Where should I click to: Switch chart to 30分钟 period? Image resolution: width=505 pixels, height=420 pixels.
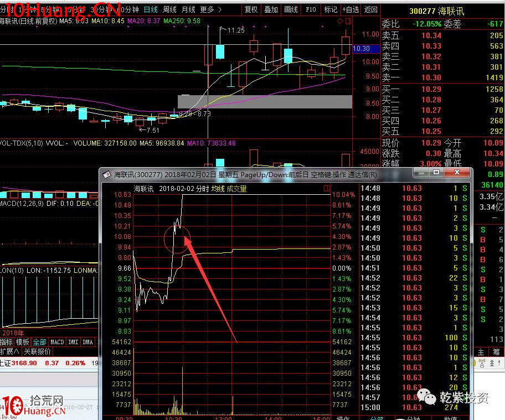(101, 9)
